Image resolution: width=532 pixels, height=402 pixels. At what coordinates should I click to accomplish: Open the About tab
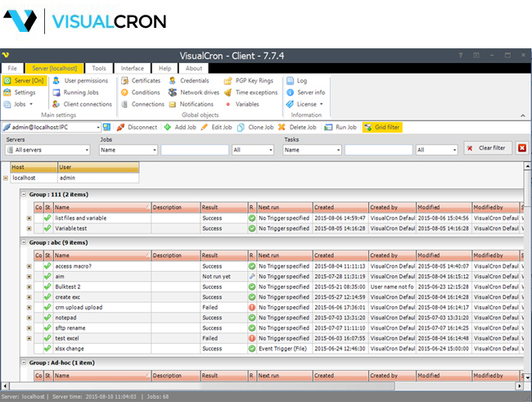194,68
